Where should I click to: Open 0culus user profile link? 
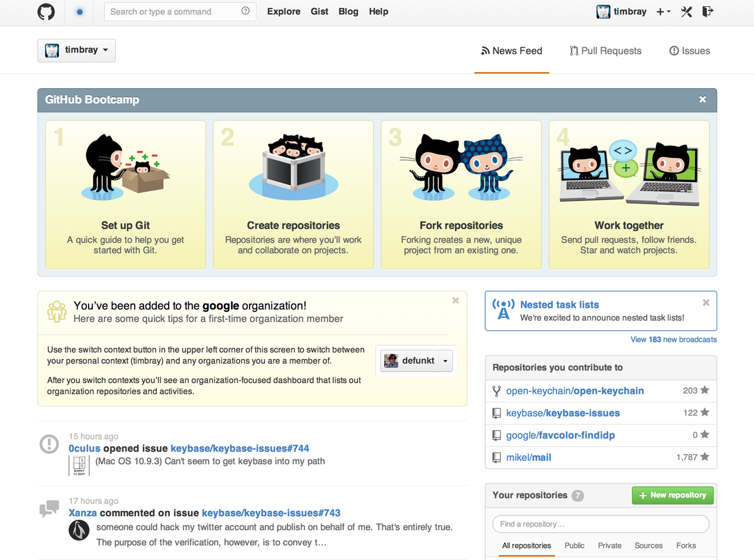click(x=85, y=449)
